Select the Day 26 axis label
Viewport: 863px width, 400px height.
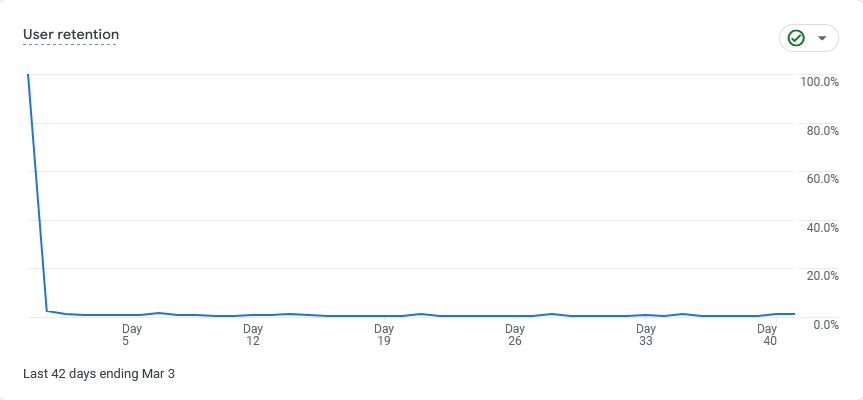515,334
